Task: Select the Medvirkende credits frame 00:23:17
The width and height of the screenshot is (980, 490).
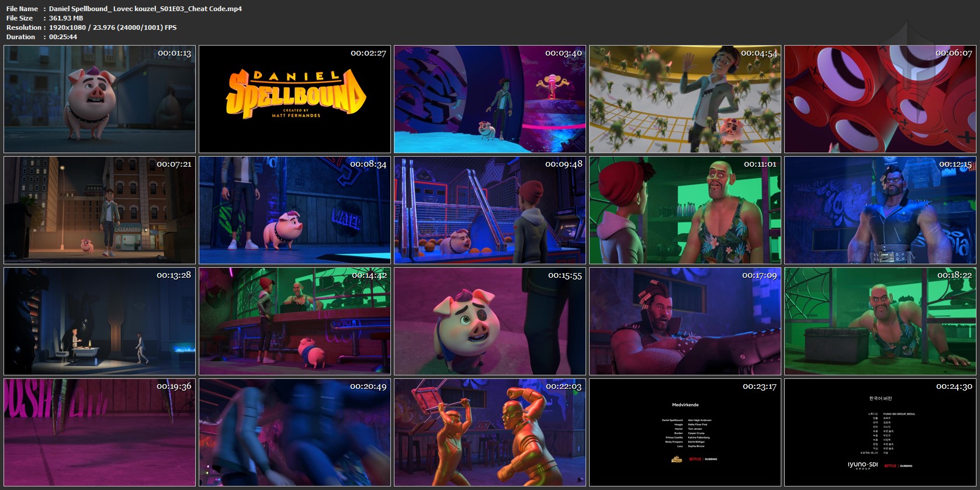Action: (685, 432)
